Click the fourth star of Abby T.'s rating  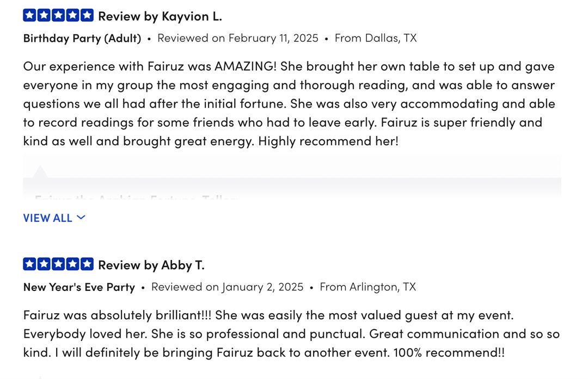[x=72, y=264]
